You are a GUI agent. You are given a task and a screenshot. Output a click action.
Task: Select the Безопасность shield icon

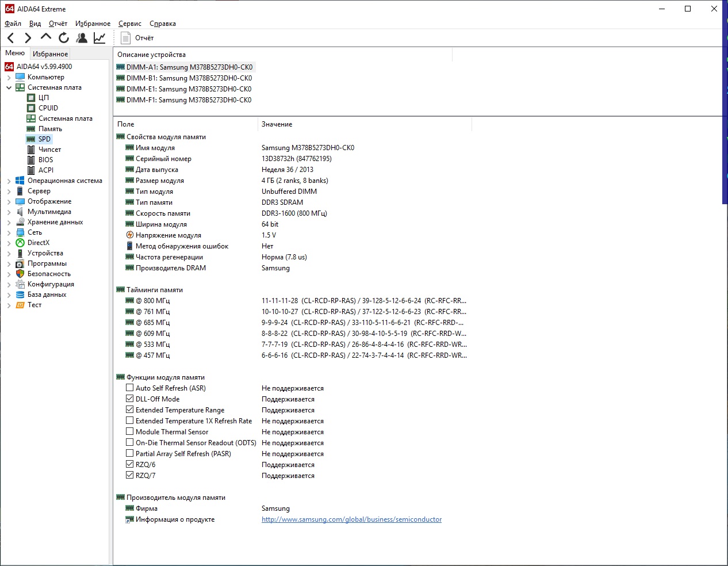click(20, 274)
